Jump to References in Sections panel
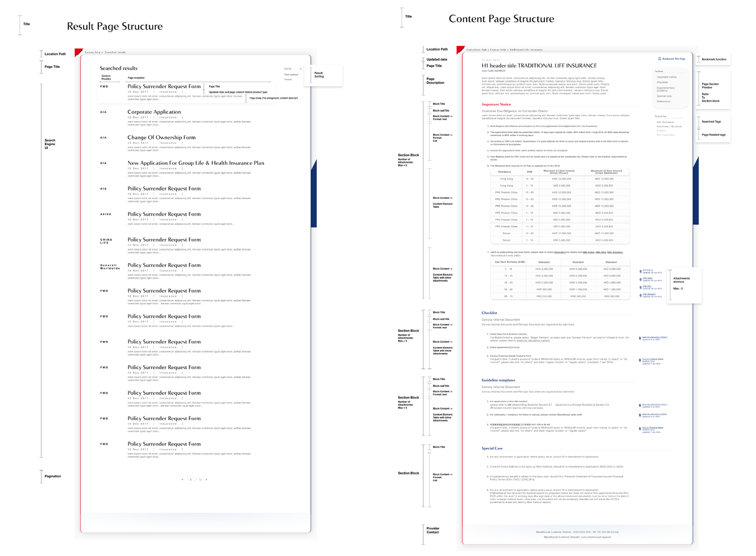 click(x=663, y=101)
